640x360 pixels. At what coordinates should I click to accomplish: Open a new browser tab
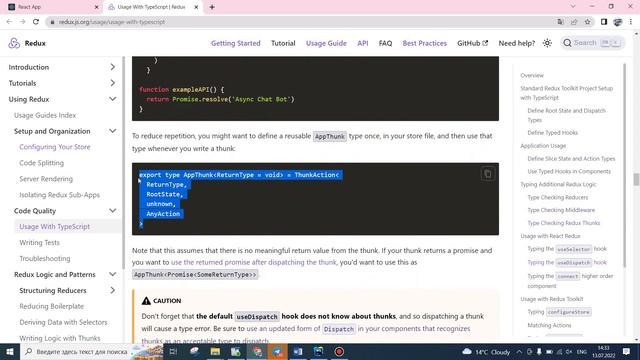212,7
